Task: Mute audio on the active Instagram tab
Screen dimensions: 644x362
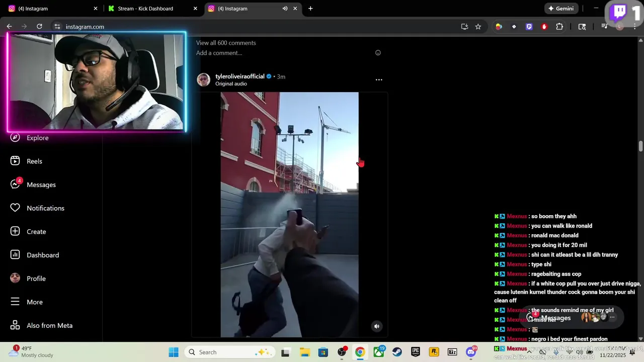Action: (x=285, y=9)
